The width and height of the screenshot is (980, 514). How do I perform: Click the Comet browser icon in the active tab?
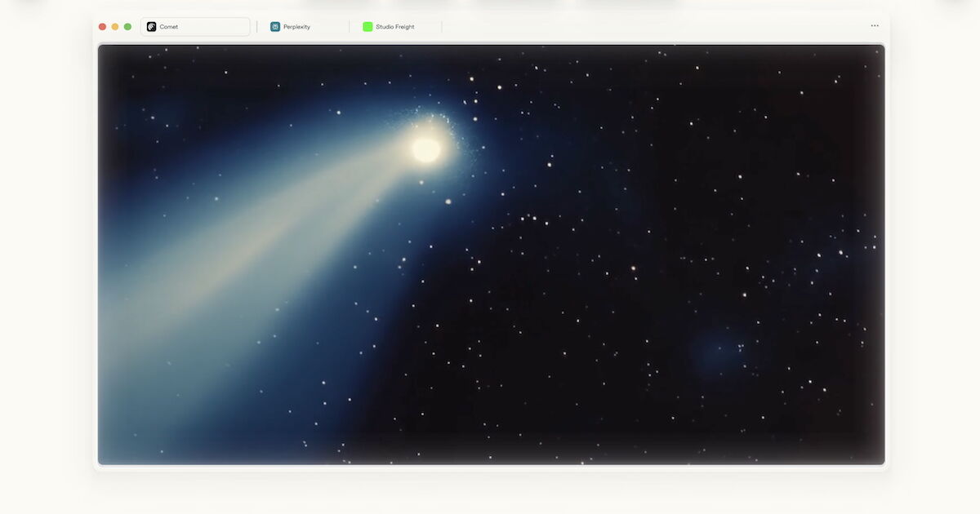point(150,26)
